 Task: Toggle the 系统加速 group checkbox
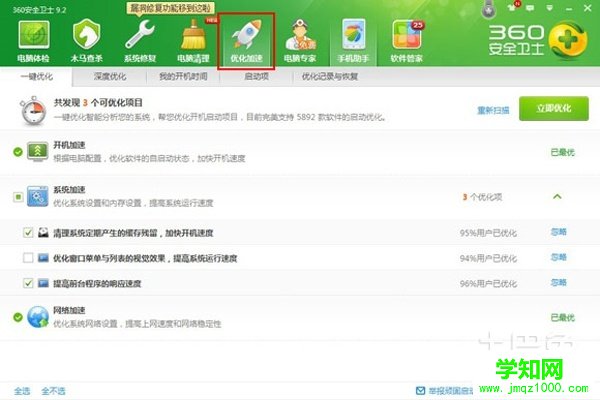point(18,197)
